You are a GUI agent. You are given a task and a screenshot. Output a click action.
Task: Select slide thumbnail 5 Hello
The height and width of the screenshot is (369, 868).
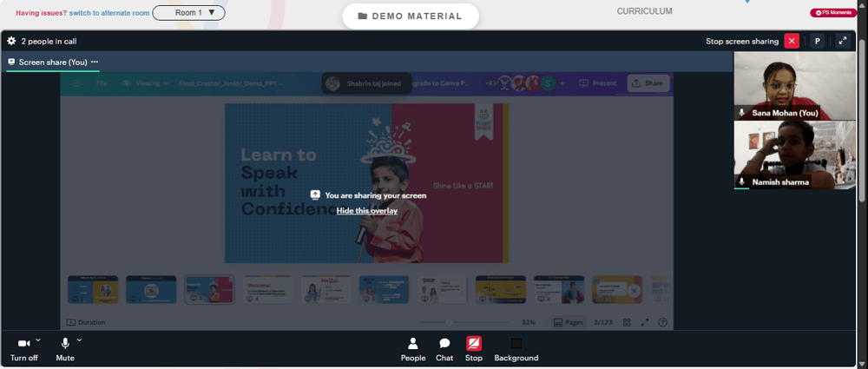pyautogui.click(x=325, y=289)
